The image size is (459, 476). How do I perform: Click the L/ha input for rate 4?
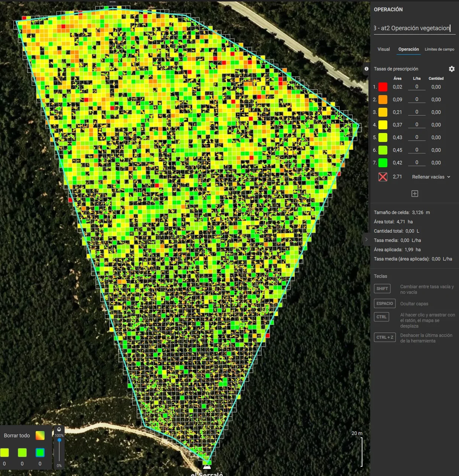click(x=417, y=124)
